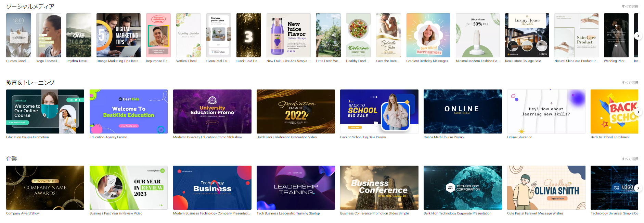Choose the New Fruit Juice Ads template
The width and height of the screenshot is (644, 223).
[288, 36]
